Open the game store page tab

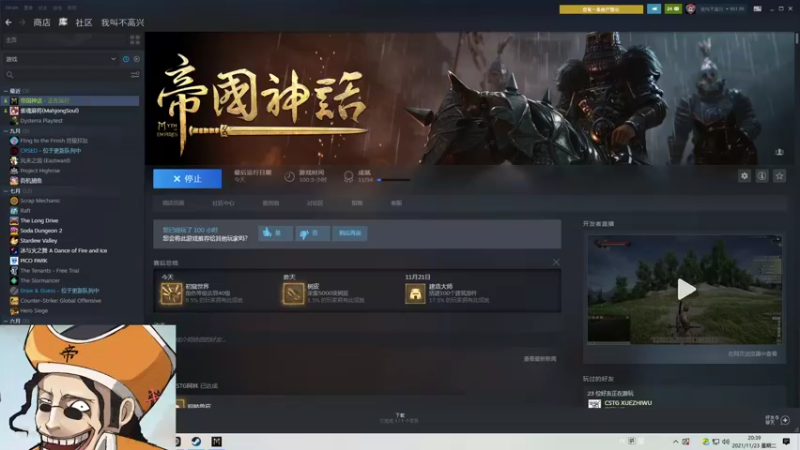pyautogui.click(x=173, y=203)
